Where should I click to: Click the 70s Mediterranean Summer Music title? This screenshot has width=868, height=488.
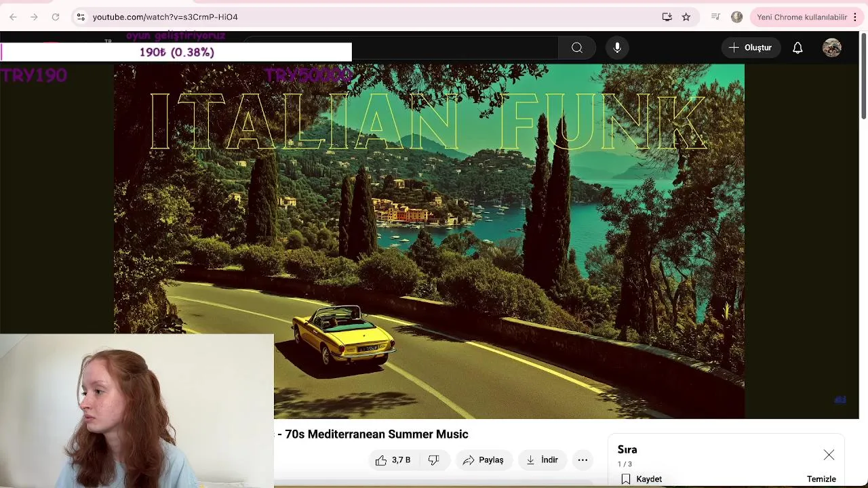click(x=376, y=434)
